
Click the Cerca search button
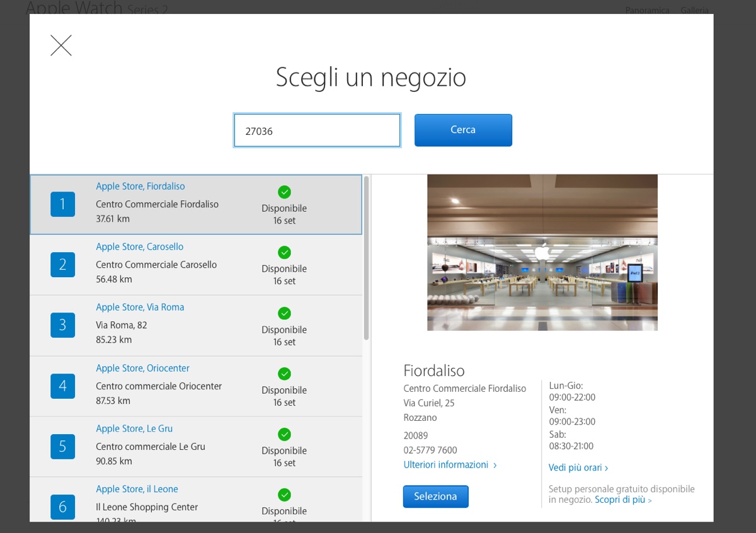pos(463,130)
